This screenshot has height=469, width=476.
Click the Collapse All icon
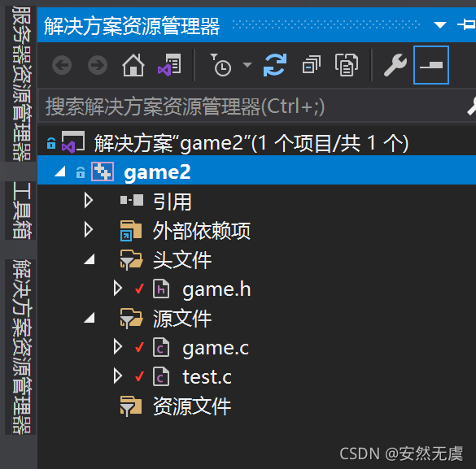[312, 65]
